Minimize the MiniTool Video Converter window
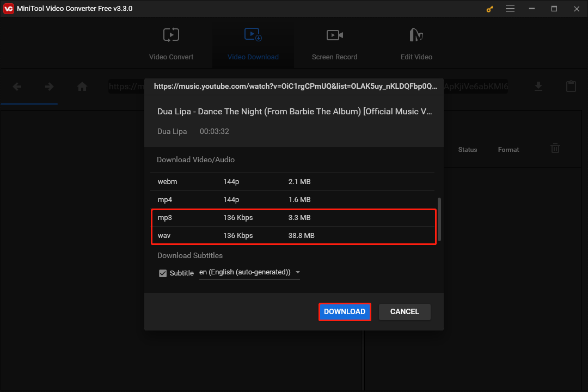588x392 pixels. (532, 9)
